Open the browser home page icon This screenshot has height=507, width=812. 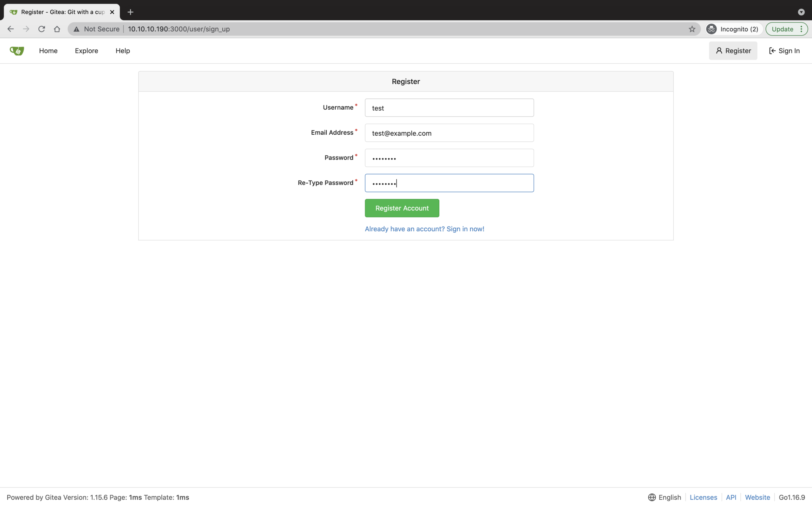tap(57, 29)
